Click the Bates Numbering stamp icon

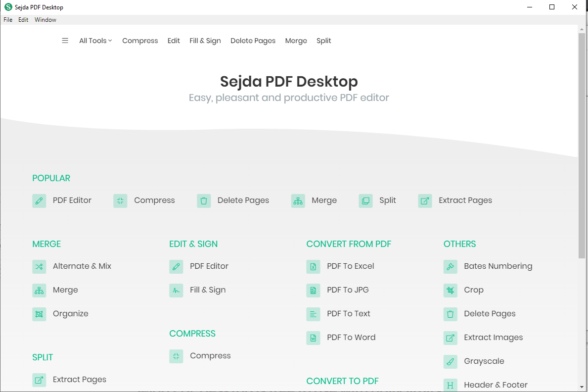point(451,267)
